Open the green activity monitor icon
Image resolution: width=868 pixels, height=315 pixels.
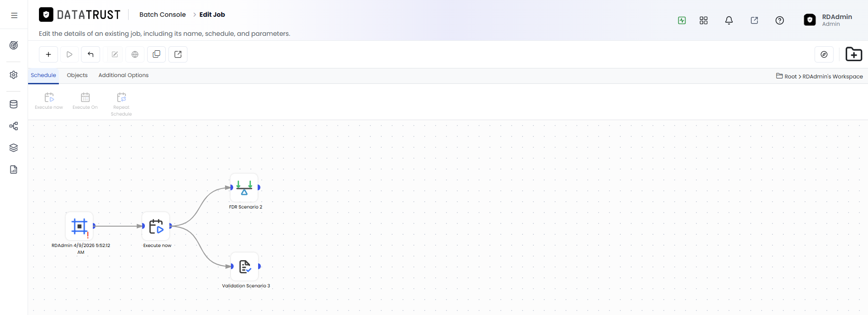pos(682,20)
